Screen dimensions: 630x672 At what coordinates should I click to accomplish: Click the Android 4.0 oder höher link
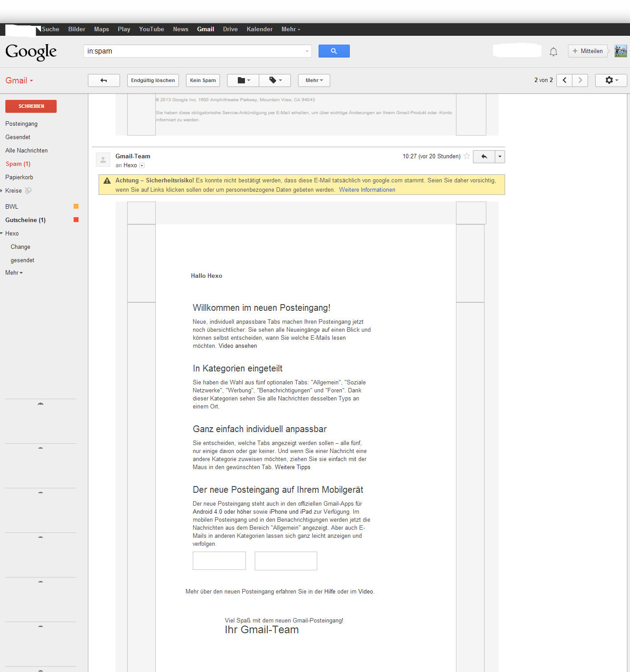pos(222,512)
